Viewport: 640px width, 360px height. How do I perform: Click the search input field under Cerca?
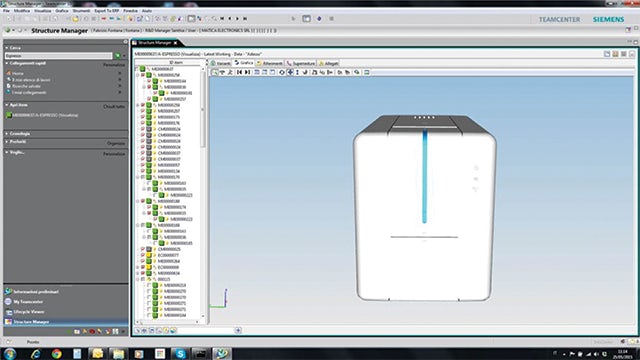(58, 56)
